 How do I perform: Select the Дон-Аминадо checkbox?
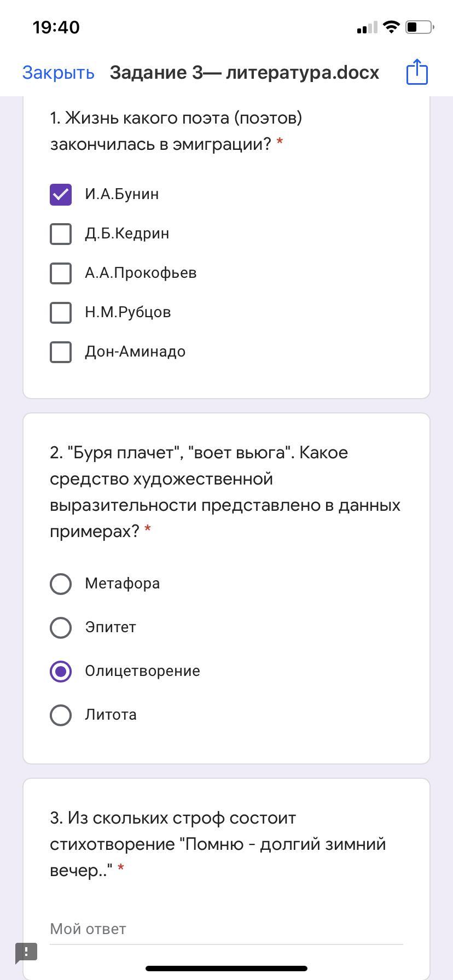coord(61,352)
